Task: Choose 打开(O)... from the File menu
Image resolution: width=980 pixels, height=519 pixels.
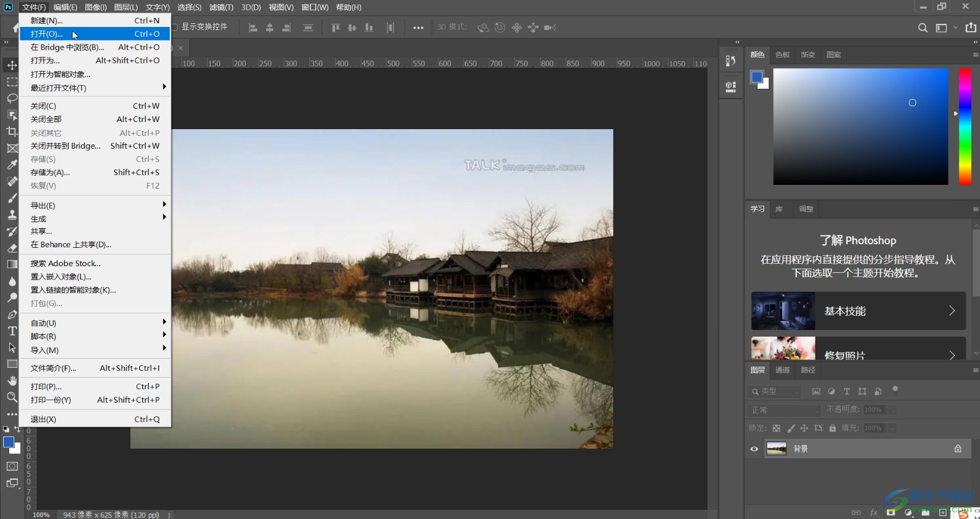Action: (95, 34)
